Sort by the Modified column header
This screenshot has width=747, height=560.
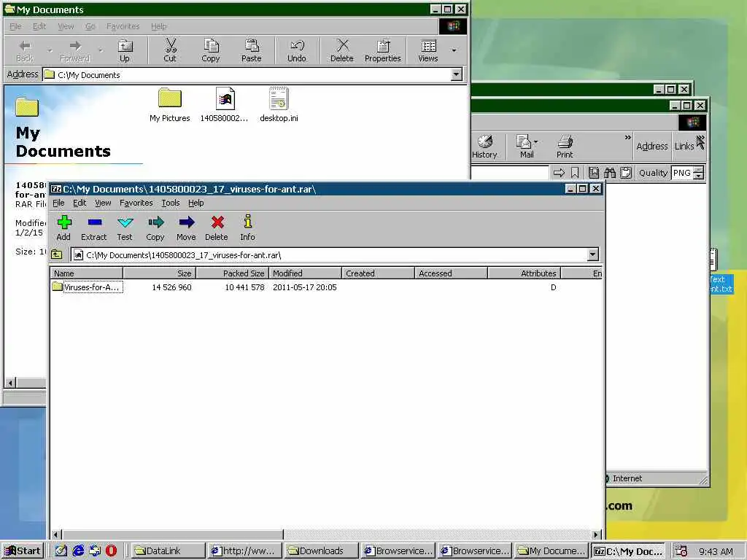[x=306, y=273]
